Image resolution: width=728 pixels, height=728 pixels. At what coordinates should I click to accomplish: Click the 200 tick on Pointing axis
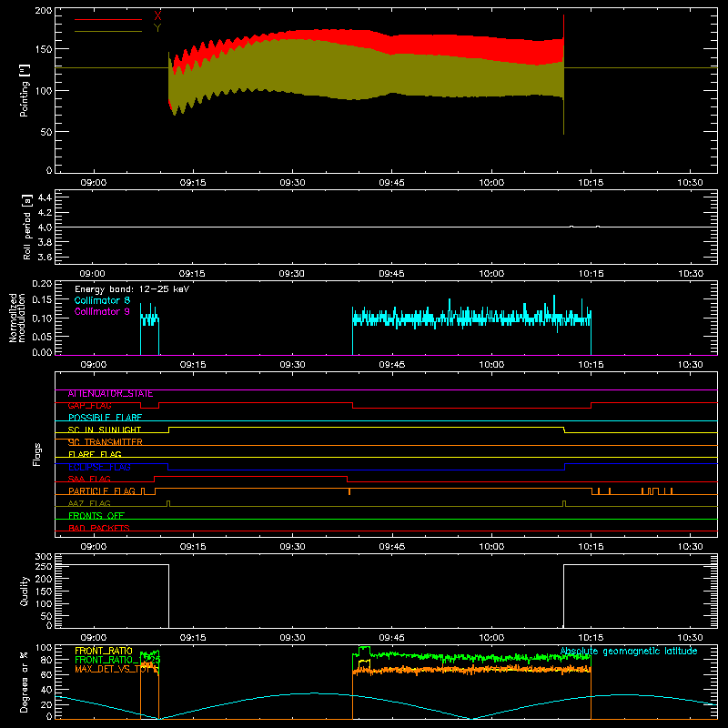[x=43, y=10]
